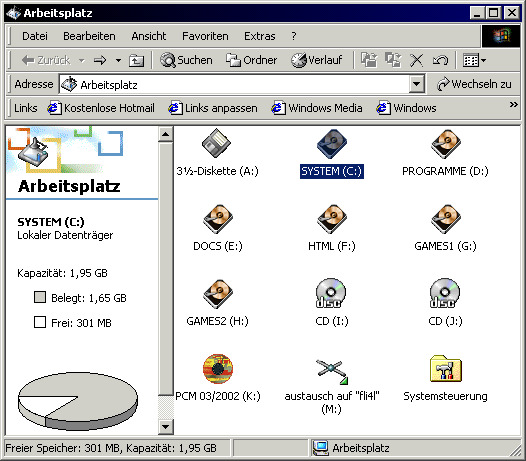Toggle the Verlauf history pane button
526x461 pixels.
click(x=317, y=60)
